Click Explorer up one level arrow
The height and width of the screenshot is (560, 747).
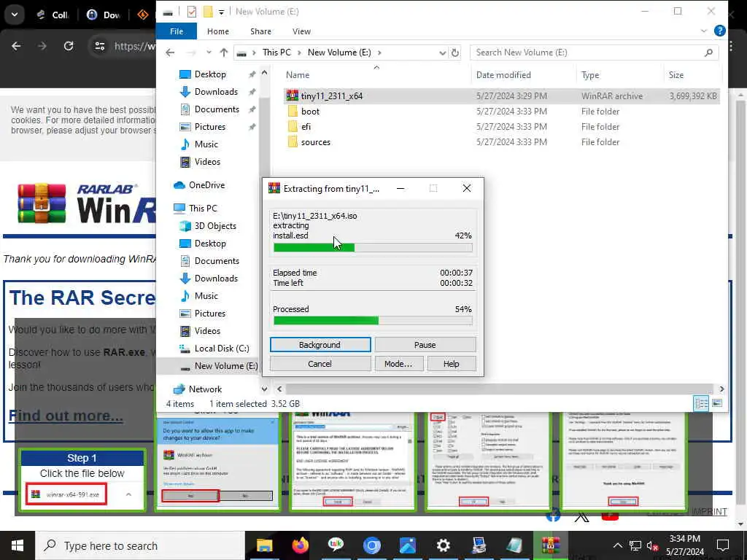pyautogui.click(x=224, y=52)
